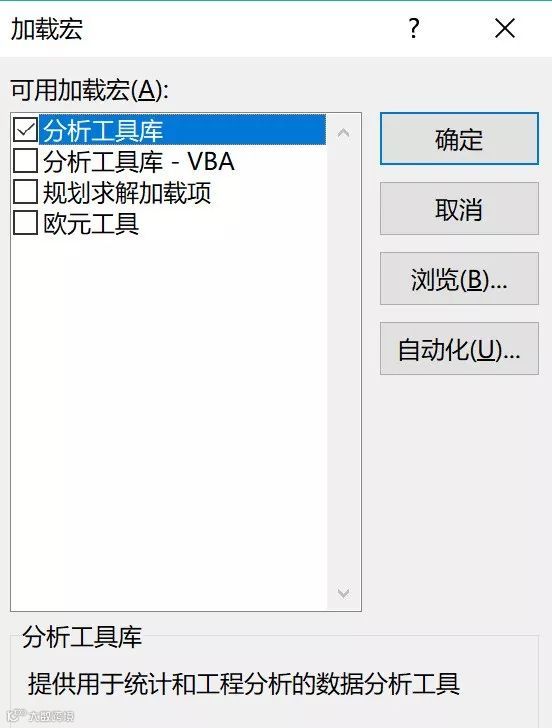
Task: Click the 确定 button
Action: tap(459, 138)
